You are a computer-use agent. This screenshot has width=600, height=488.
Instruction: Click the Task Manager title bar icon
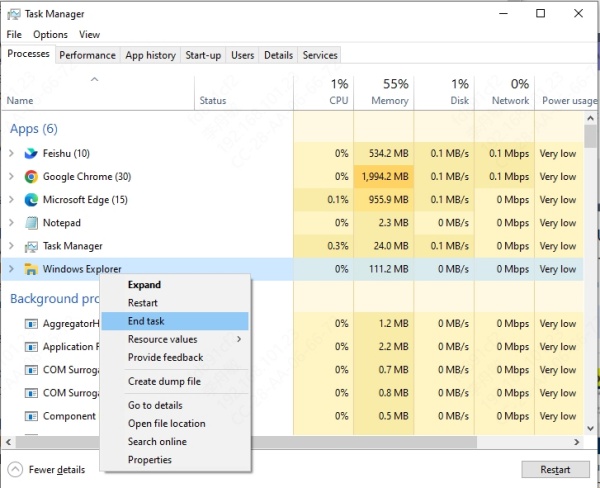(14, 14)
